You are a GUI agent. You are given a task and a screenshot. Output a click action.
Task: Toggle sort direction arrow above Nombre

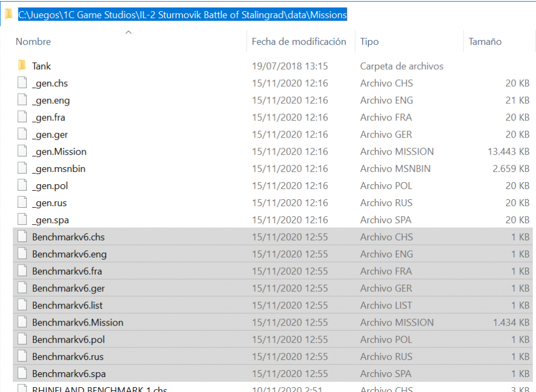pyautogui.click(x=128, y=33)
